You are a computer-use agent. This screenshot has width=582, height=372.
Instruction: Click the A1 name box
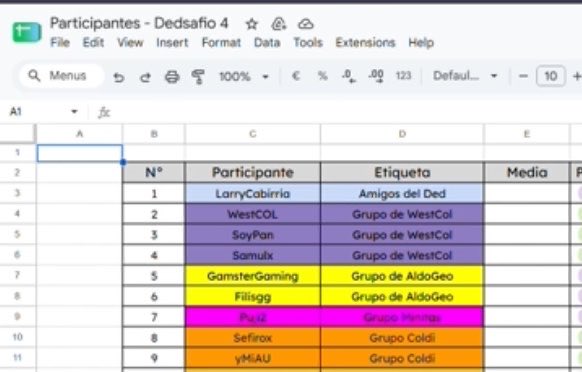[x=16, y=112]
